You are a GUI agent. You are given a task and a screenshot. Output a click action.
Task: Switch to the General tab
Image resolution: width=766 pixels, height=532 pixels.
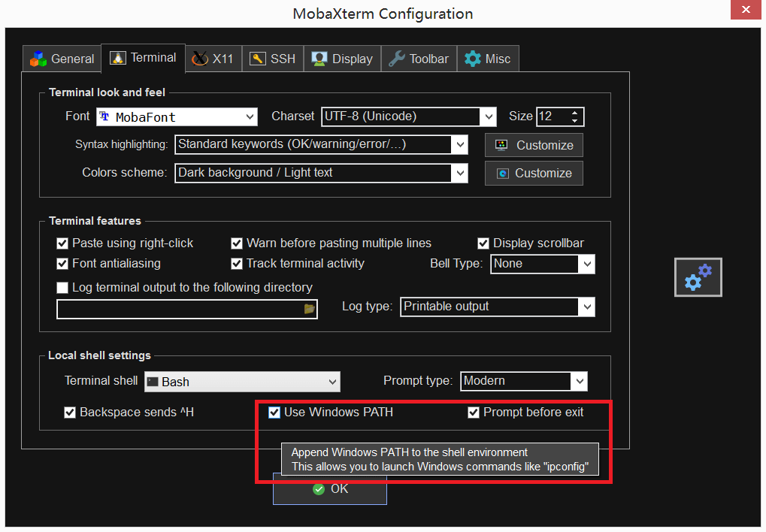(62, 59)
